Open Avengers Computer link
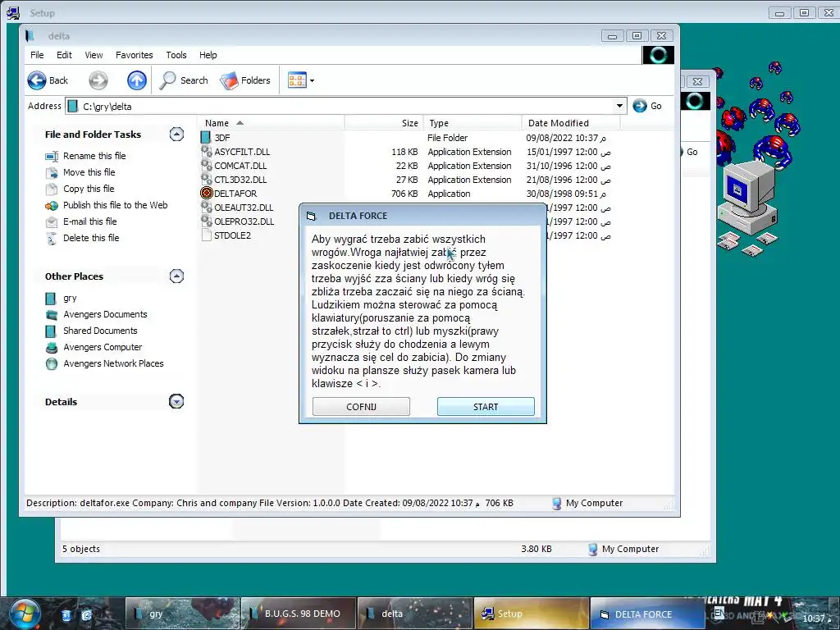This screenshot has height=630, width=840. pyautogui.click(x=103, y=347)
